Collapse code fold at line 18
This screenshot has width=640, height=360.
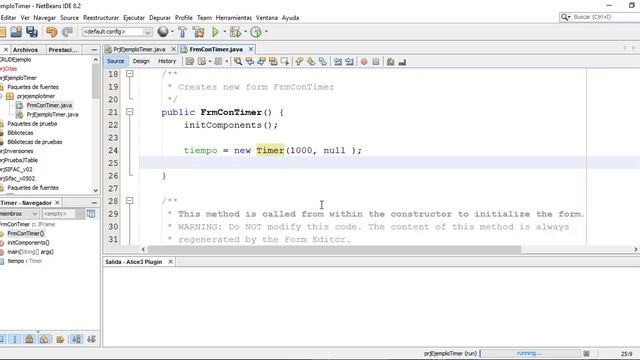click(129, 74)
